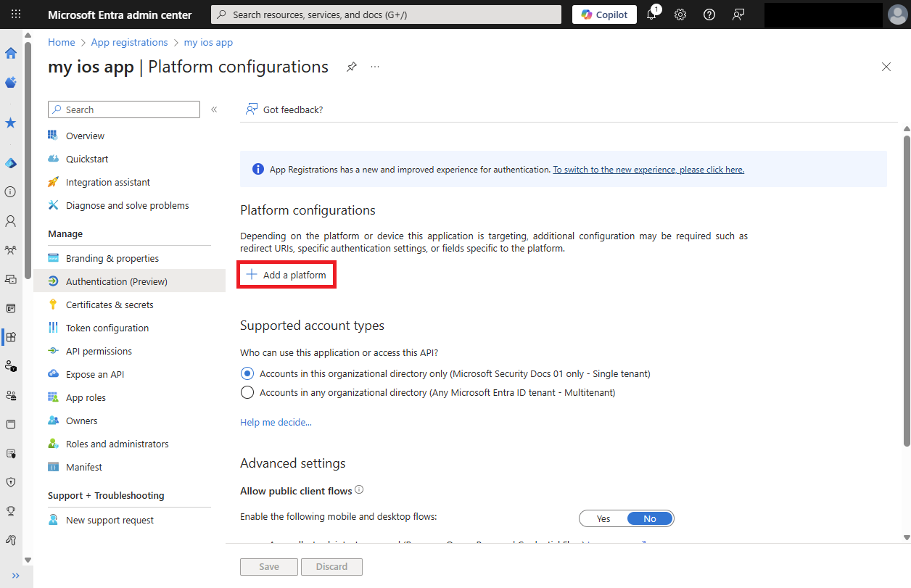The height and width of the screenshot is (588, 911).
Task: Open the account avatar menu
Action: click(897, 15)
